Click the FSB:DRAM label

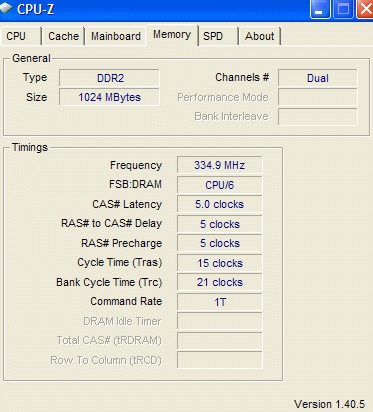[x=135, y=184]
